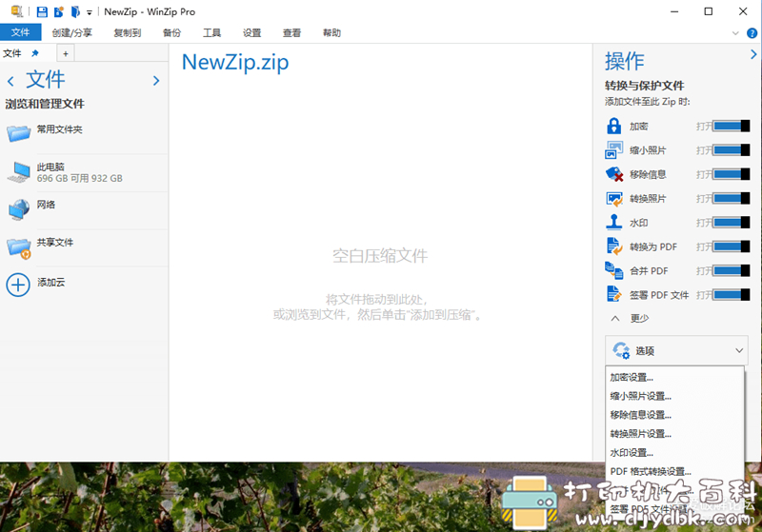Collapse the 操作 panel with the right chevron

[x=753, y=54]
